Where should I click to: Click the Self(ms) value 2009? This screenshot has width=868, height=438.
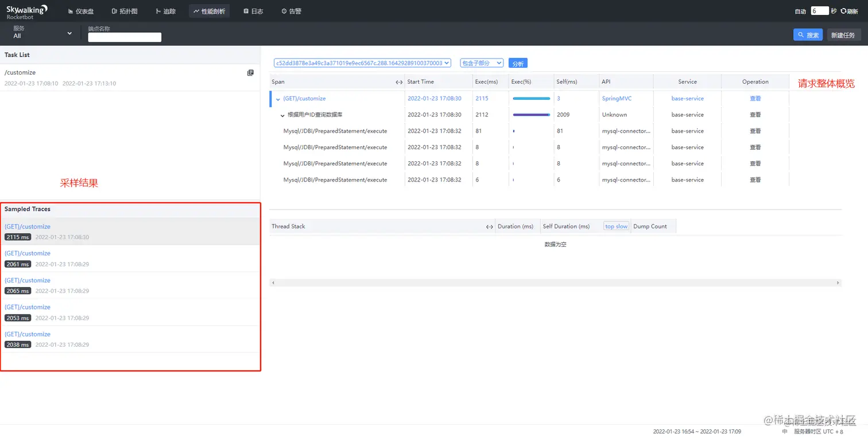pos(563,115)
